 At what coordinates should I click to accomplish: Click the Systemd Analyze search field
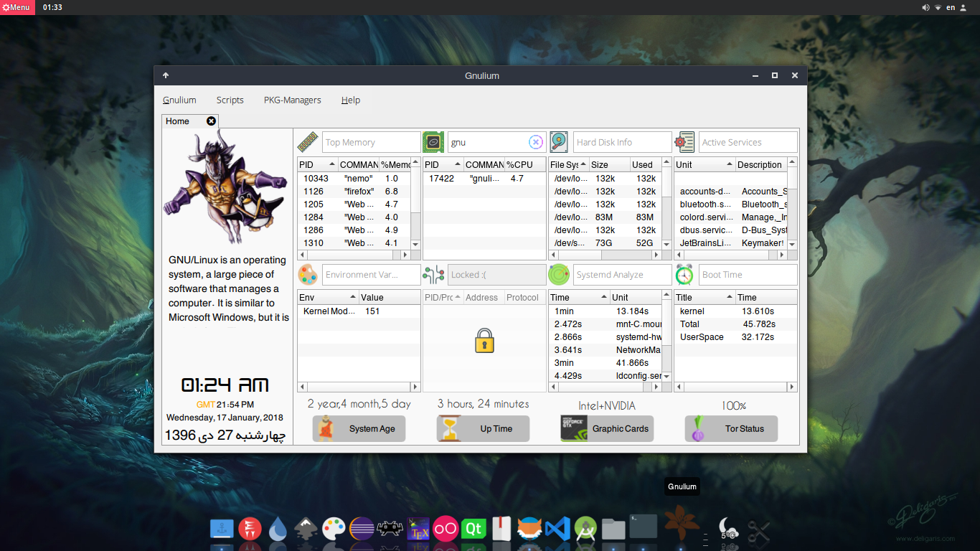623,275
